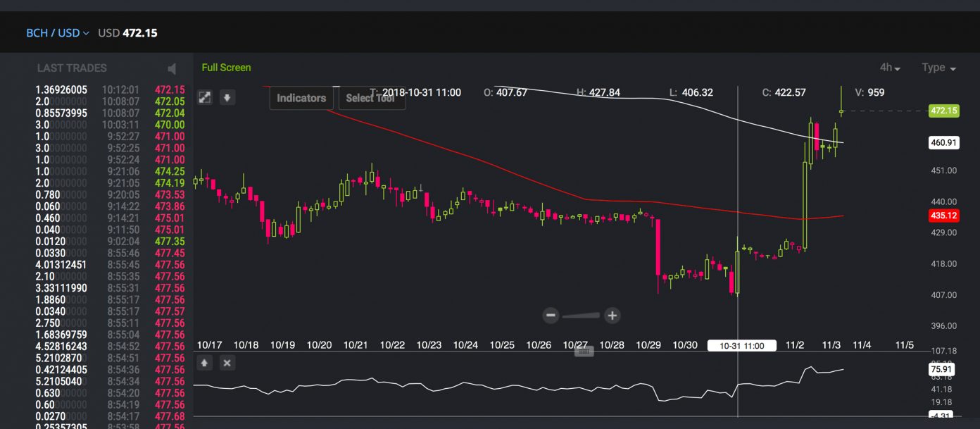Image resolution: width=980 pixels, height=429 pixels.
Task: Select the white 460.91 moving average label
Action: pyautogui.click(x=943, y=143)
